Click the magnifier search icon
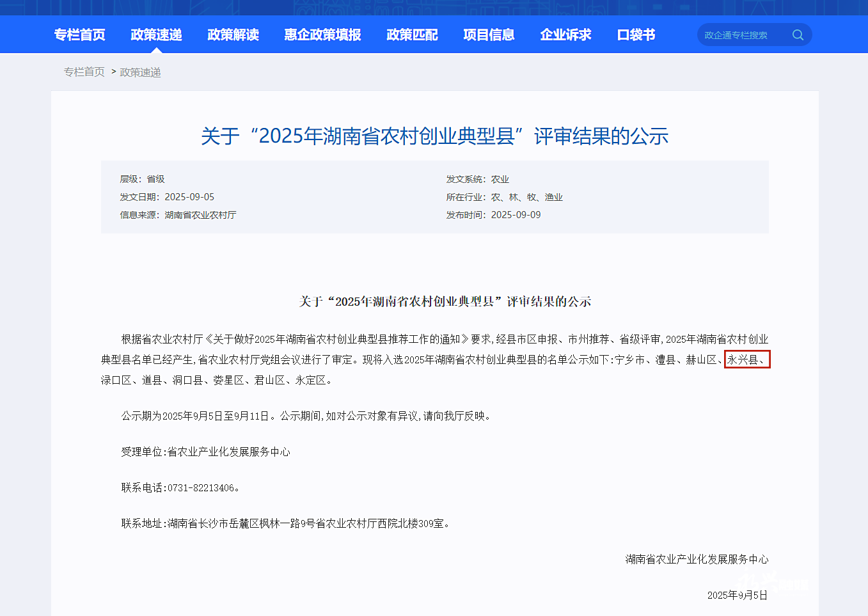 click(x=798, y=35)
